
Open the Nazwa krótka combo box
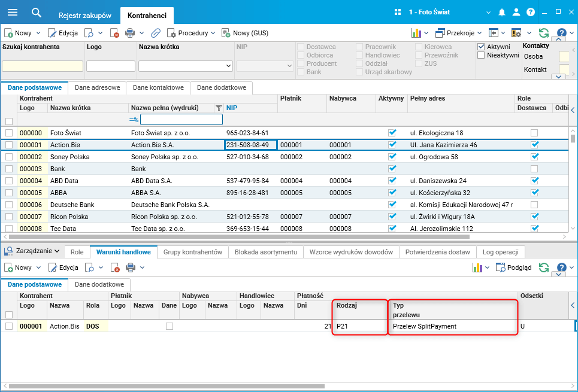228,66
